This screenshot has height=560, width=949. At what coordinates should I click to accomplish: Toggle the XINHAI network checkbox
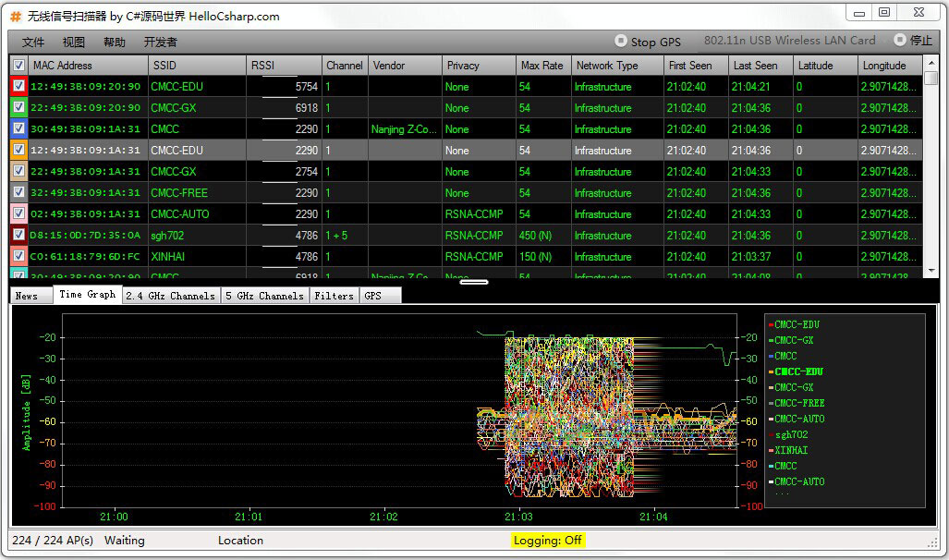click(18, 256)
